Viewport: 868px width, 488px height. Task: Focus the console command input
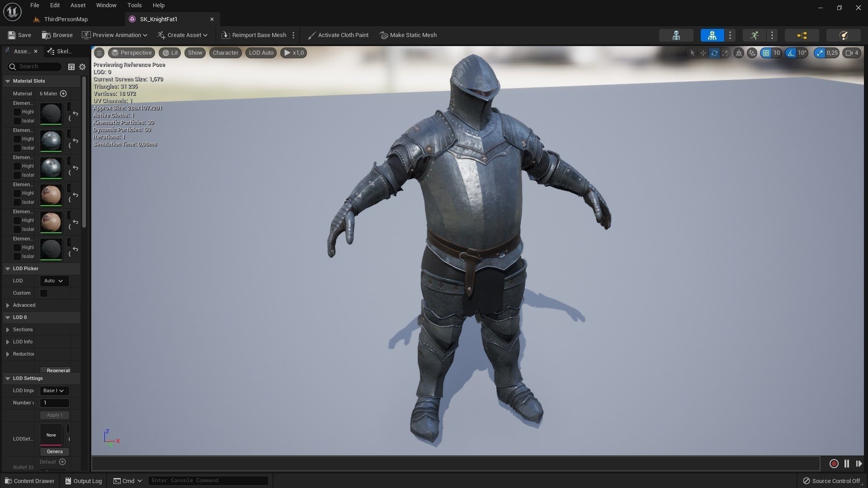208,480
